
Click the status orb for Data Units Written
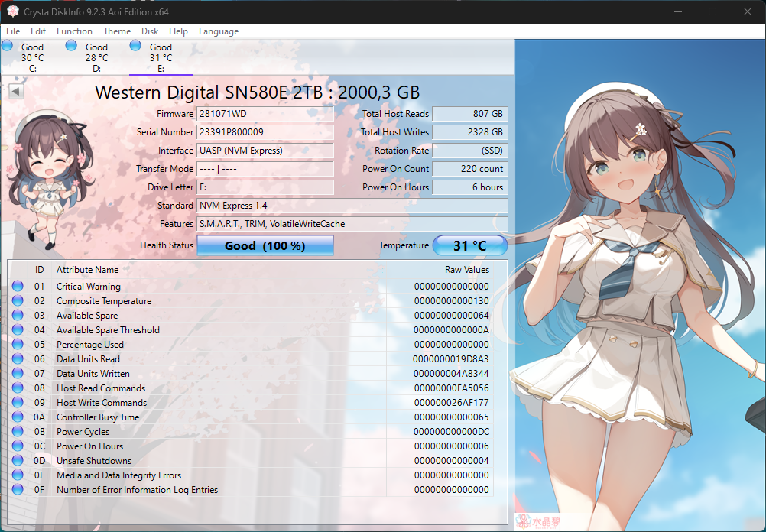click(18, 374)
